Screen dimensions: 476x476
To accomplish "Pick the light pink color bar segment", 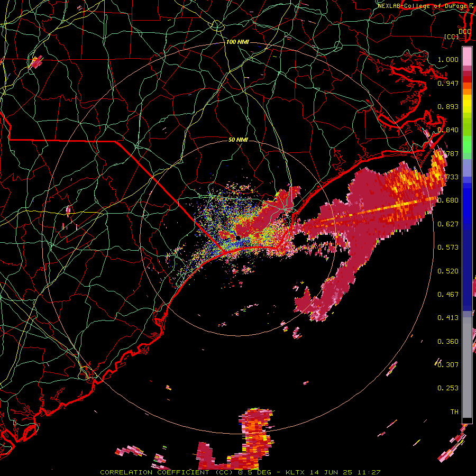I will point(467,57).
